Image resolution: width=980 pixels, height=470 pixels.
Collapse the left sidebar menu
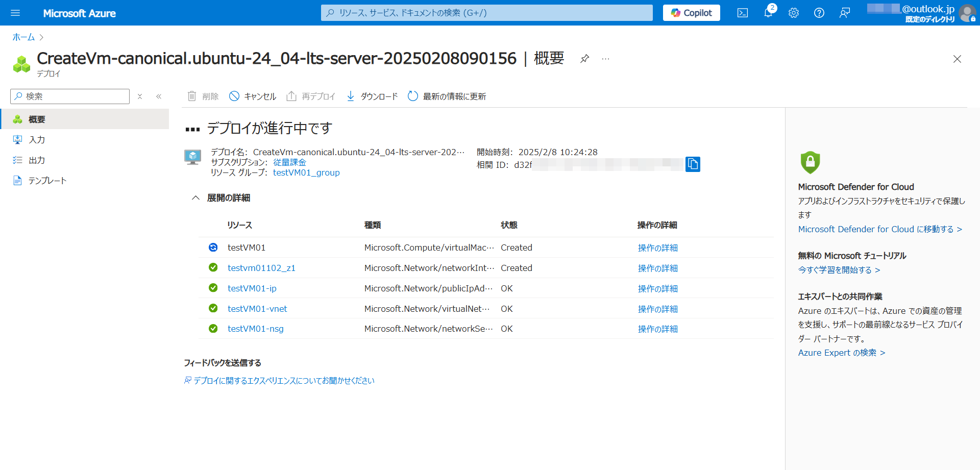coord(159,96)
